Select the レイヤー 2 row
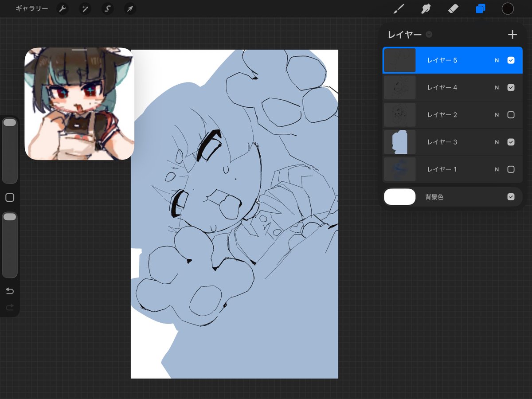 [x=453, y=115]
